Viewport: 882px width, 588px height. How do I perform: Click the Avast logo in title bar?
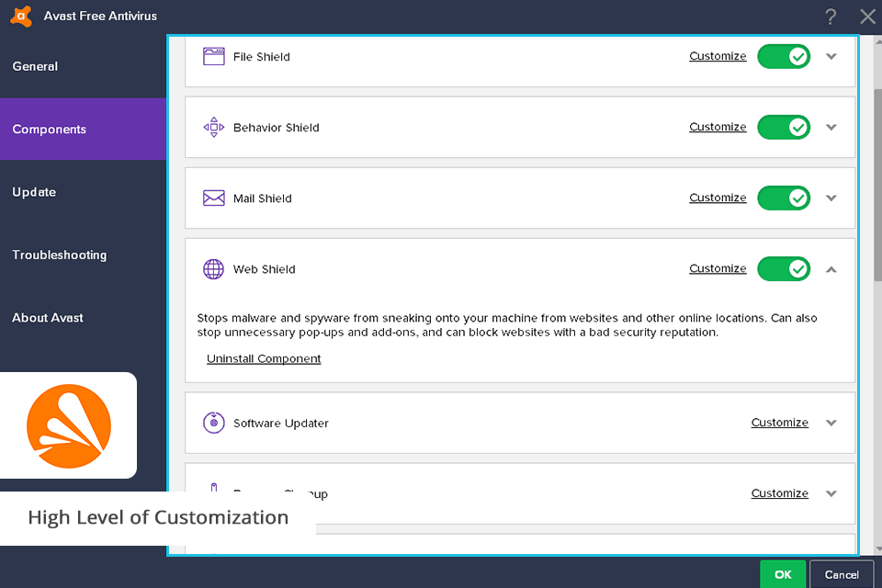21,16
